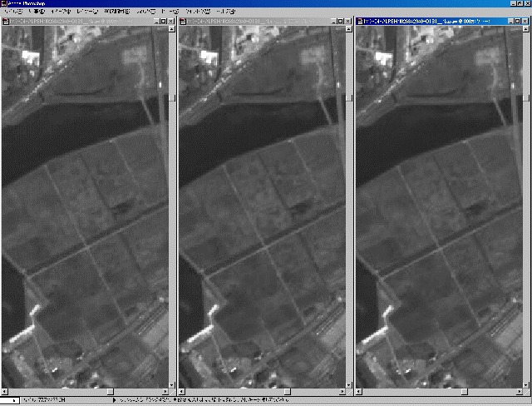The height and width of the screenshot is (406, 532).
Task: Click the document info text in status bar
Action: (44, 400)
